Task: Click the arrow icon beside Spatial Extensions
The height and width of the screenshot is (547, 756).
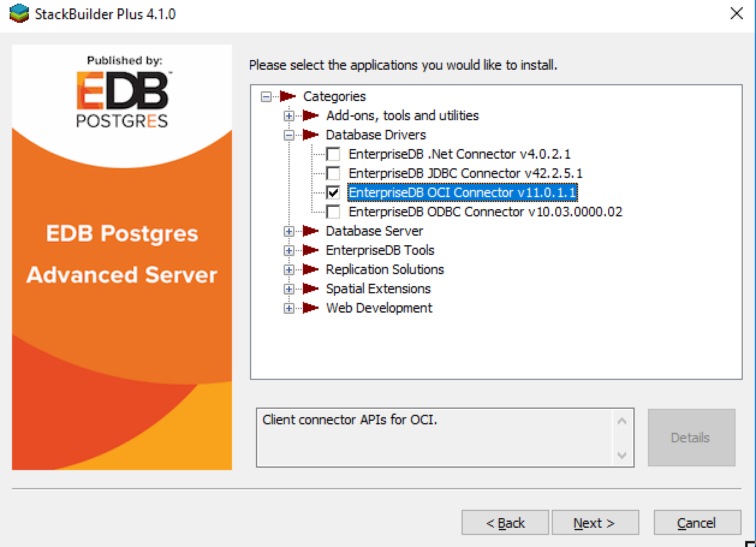Action: pyautogui.click(x=311, y=289)
